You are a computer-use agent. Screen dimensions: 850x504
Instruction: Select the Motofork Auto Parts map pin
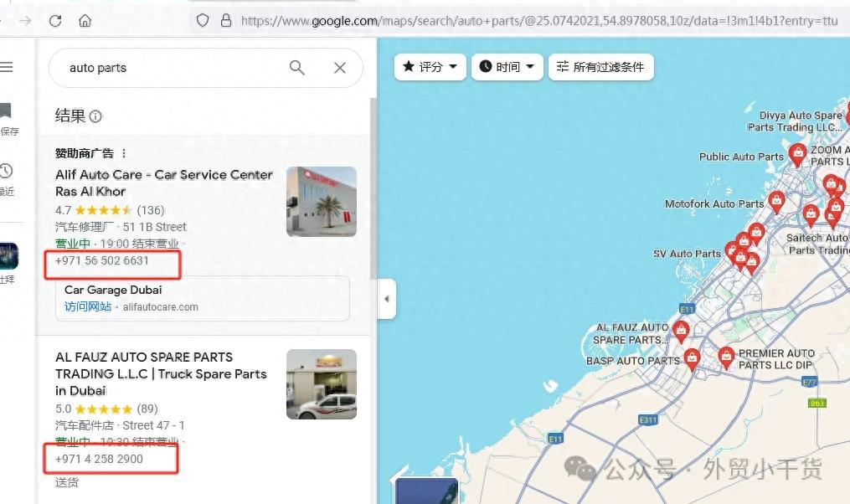pos(777,201)
